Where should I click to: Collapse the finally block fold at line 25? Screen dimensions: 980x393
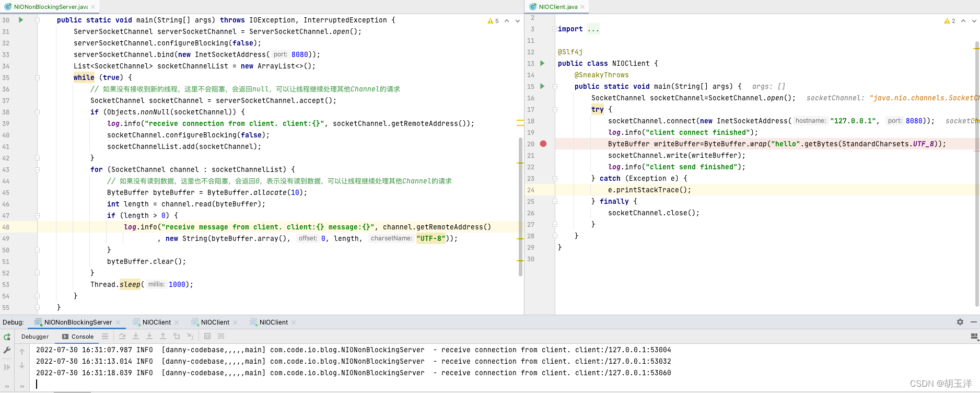tap(555, 201)
